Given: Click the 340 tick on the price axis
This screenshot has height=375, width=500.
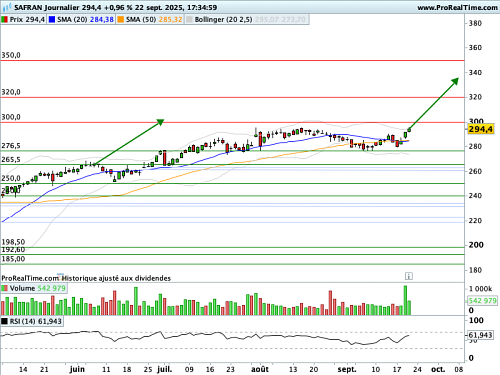Looking at the screenshot, I should [x=475, y=72].
